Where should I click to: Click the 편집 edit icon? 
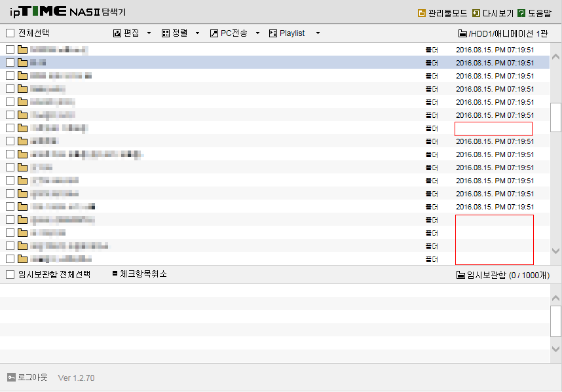(117, 33)
